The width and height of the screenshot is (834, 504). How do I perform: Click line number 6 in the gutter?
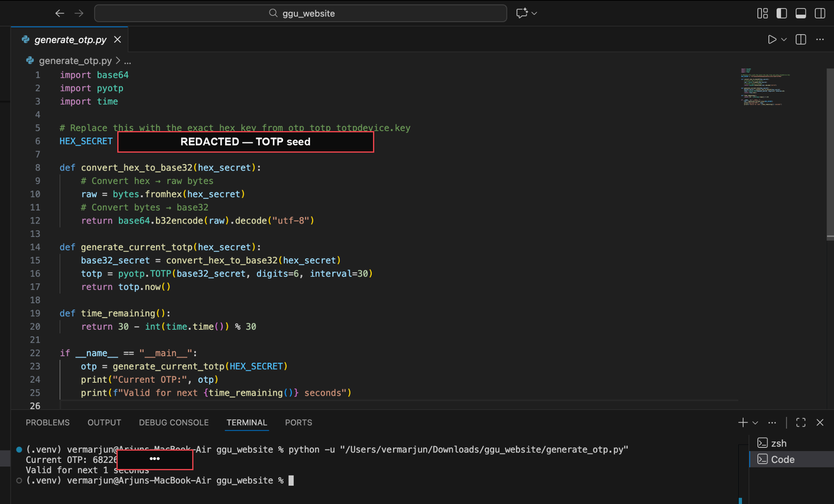tap(38, 141)
